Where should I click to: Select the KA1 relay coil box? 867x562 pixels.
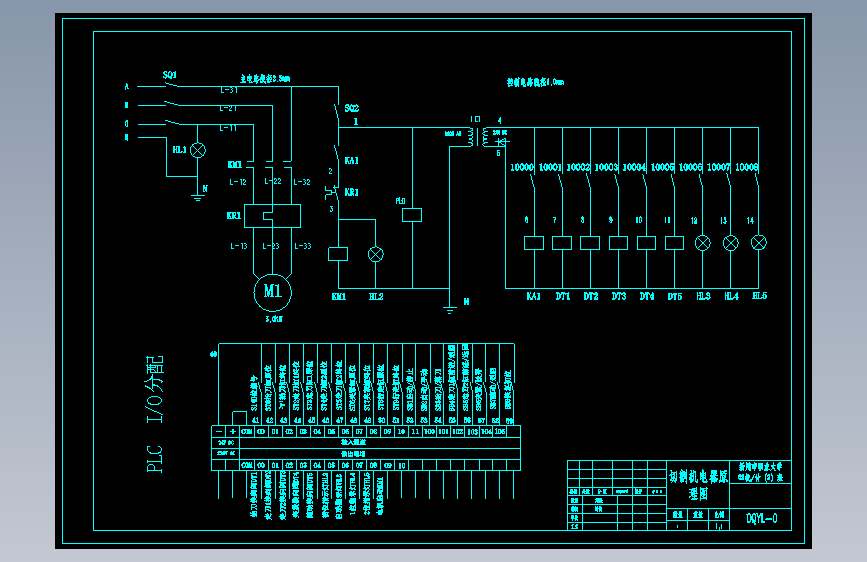(x=534, y=243)
